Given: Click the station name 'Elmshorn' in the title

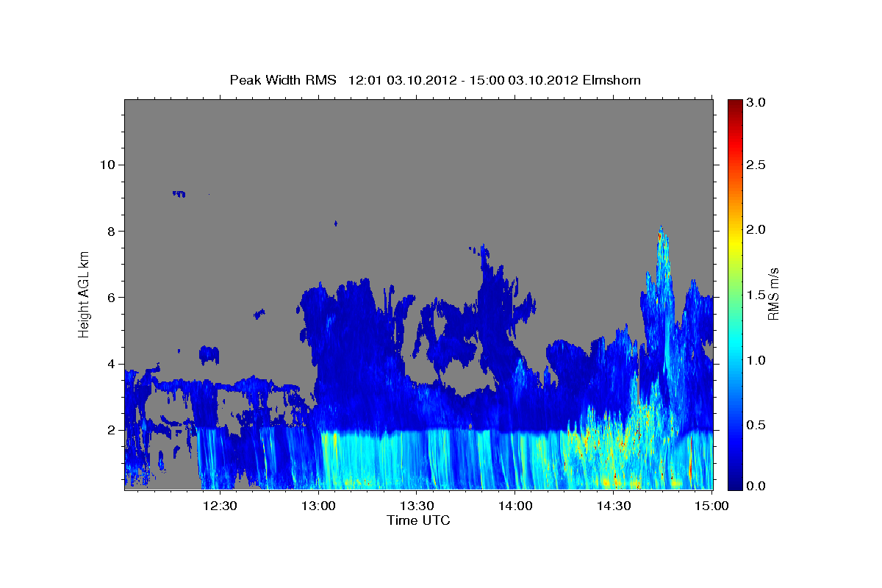Looking at the screenshot, I should 612,79.
